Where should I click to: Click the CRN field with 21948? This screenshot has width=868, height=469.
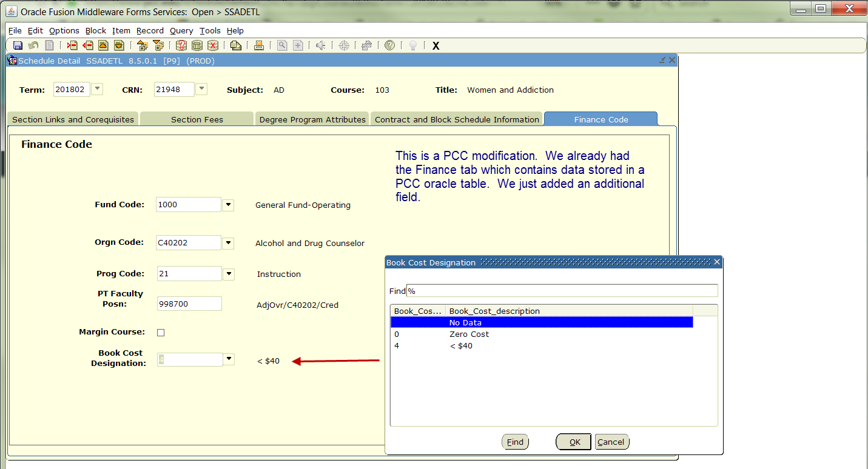tap(174, 89)
